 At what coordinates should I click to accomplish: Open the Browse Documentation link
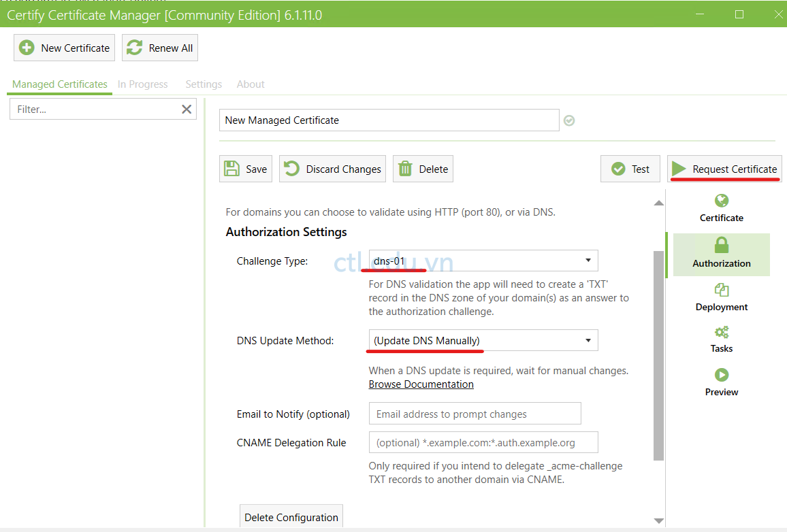(421, 384)
